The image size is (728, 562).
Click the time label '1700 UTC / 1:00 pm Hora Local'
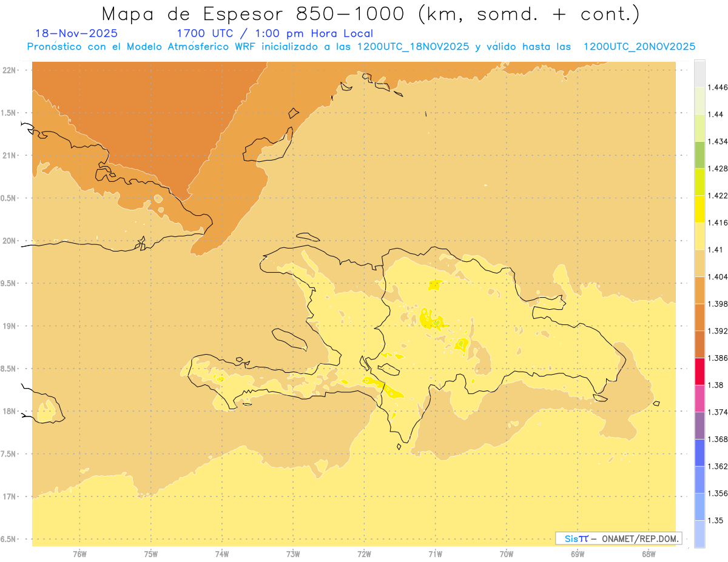275,33
